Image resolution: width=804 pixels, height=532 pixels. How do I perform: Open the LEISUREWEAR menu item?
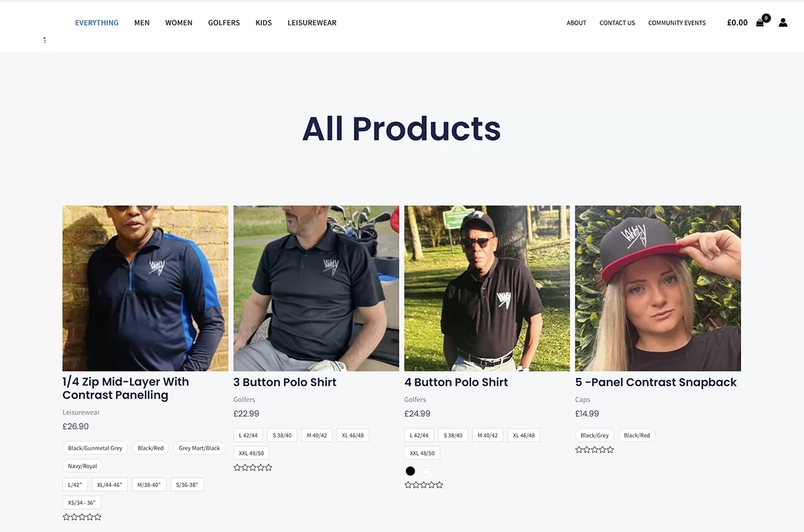[x=312, y=23]
